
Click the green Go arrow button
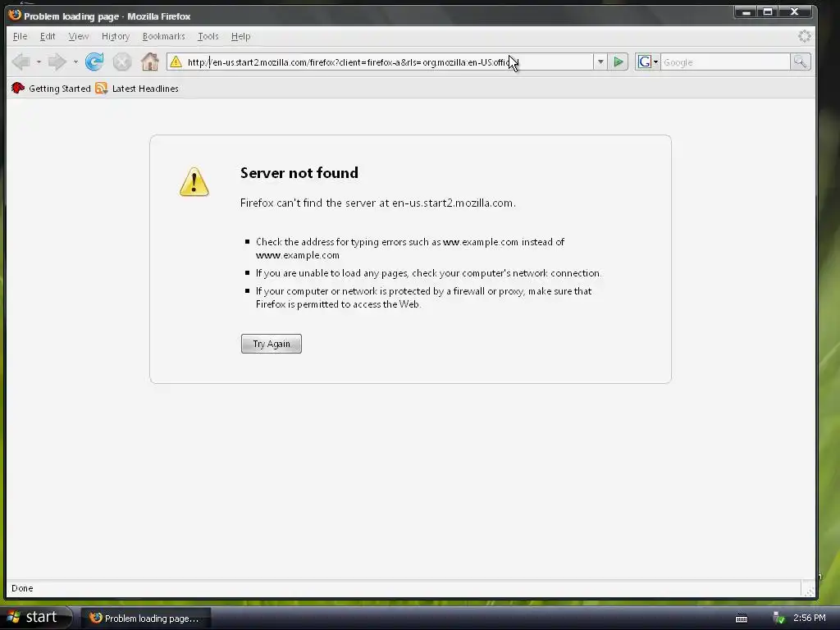pyautogui.click(x=619, y=62)
